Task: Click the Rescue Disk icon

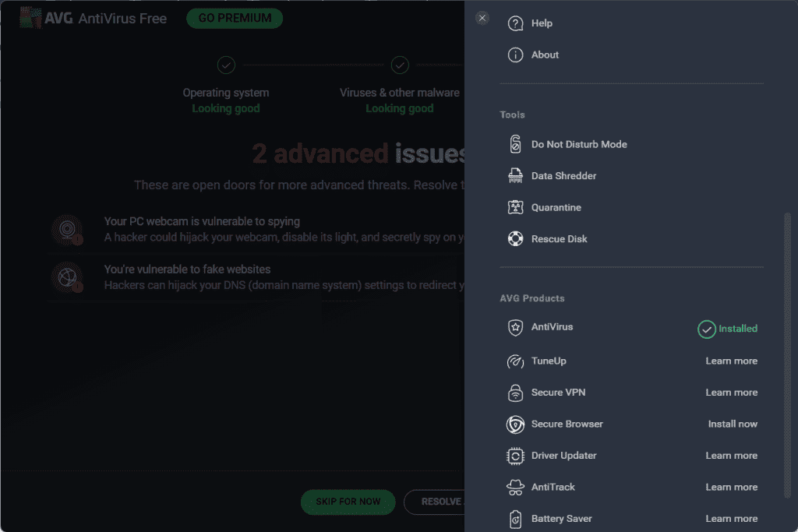Action: tap(514, 238)
